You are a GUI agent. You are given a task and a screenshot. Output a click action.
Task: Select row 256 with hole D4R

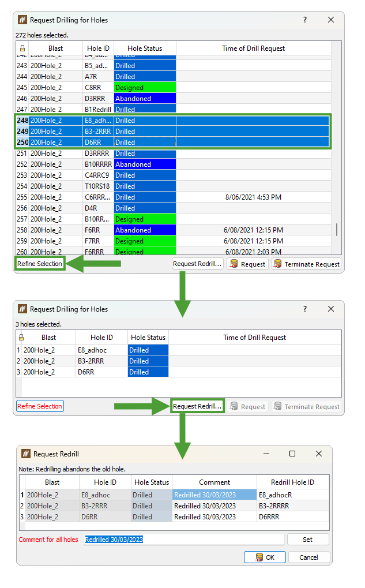tap(173, 208)
